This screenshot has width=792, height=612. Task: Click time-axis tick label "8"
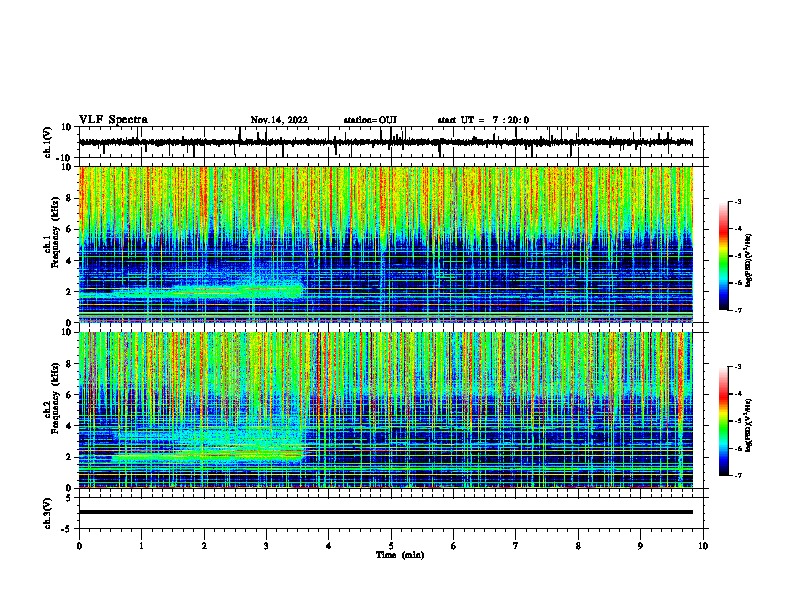coord(578,546)
